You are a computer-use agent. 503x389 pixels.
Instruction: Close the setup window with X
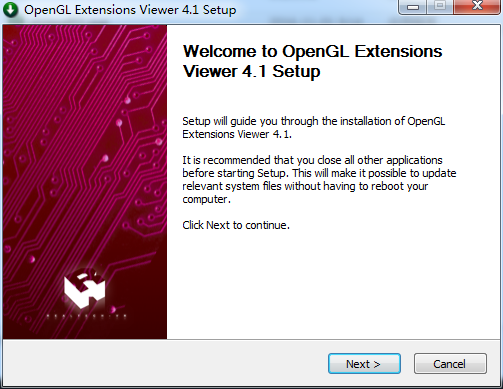(x=477, y=7)
